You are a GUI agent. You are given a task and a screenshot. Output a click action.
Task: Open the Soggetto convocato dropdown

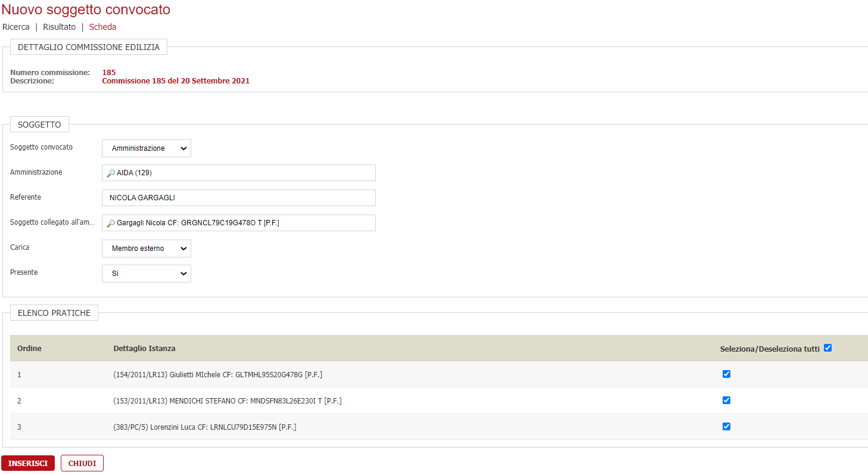click(147, 148)
